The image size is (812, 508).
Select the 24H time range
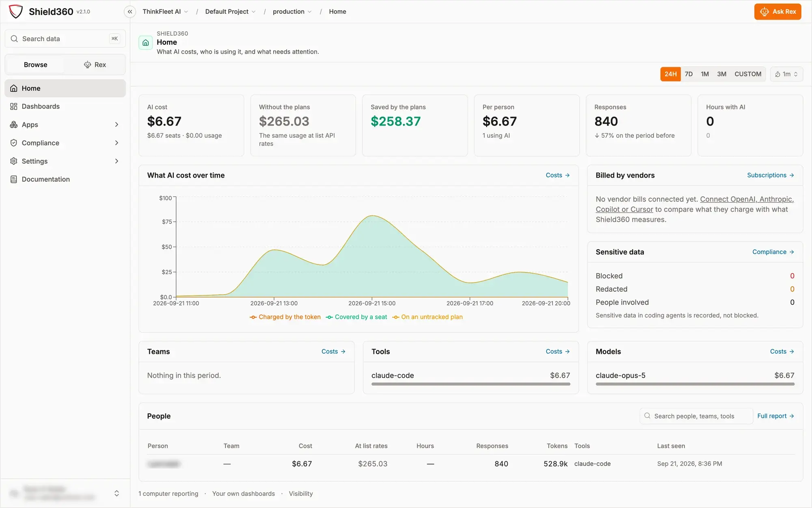click(x=670, y=74)
